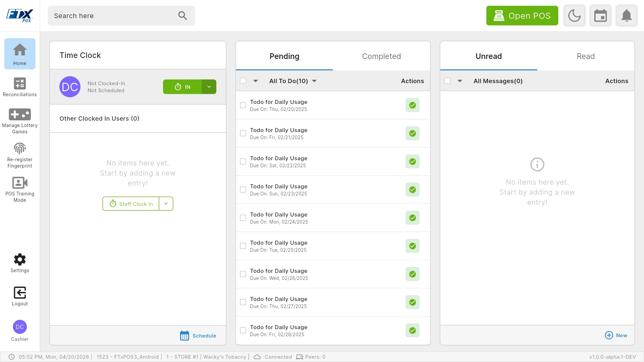Complete todo due Thu, 02/27/2025
644x362 pixels.
tap(412, 302)
